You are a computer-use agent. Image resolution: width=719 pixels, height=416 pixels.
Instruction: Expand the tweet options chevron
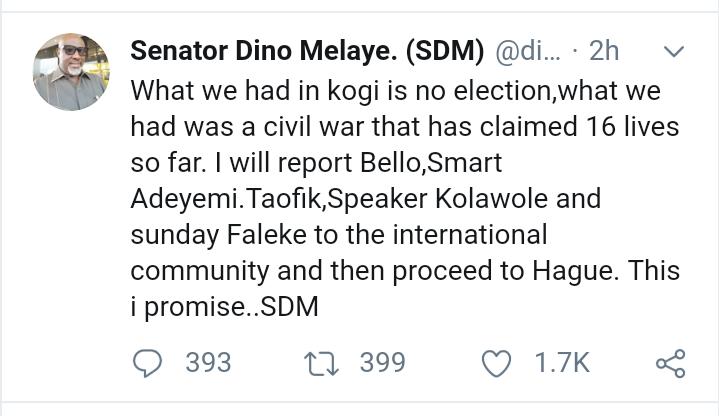click(674, 51)
